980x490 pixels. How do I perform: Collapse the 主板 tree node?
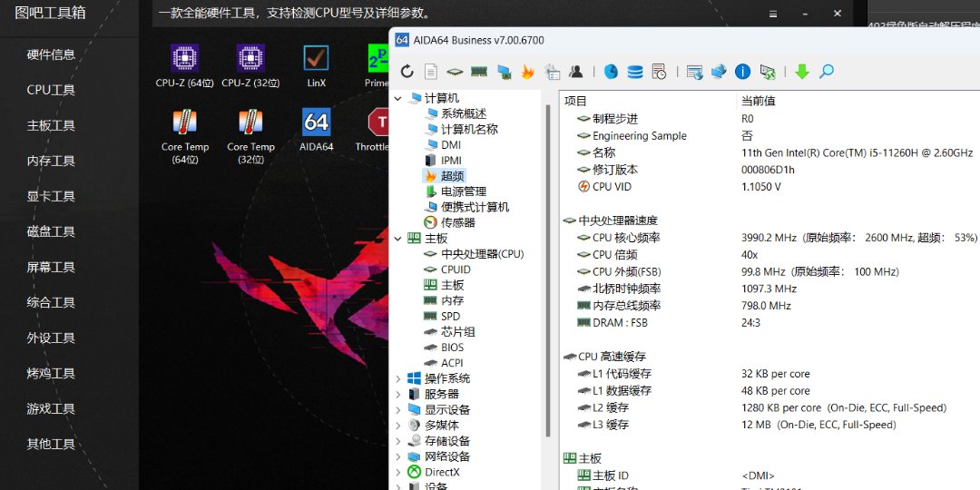tap(398, 239)
